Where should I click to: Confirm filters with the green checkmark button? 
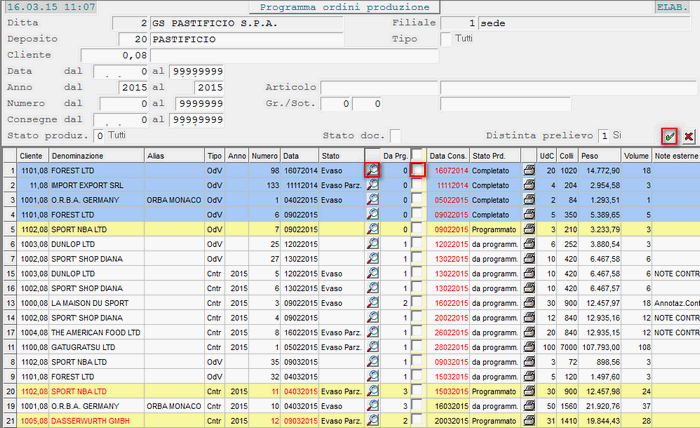pos(669,137)
